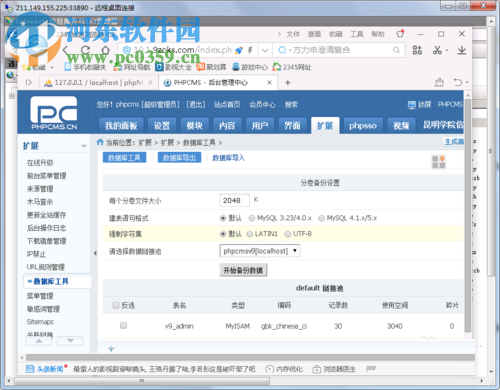Select MySQL 3.23/4.0.x table format
Image resolution: width=500 pixels, height=390 pixels.
point(252,218)
